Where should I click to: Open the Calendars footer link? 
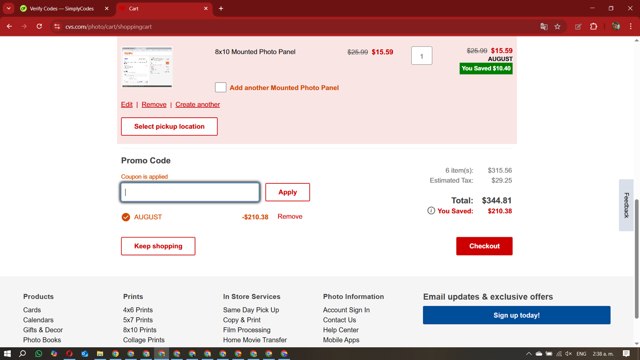[x=38, y=320]
